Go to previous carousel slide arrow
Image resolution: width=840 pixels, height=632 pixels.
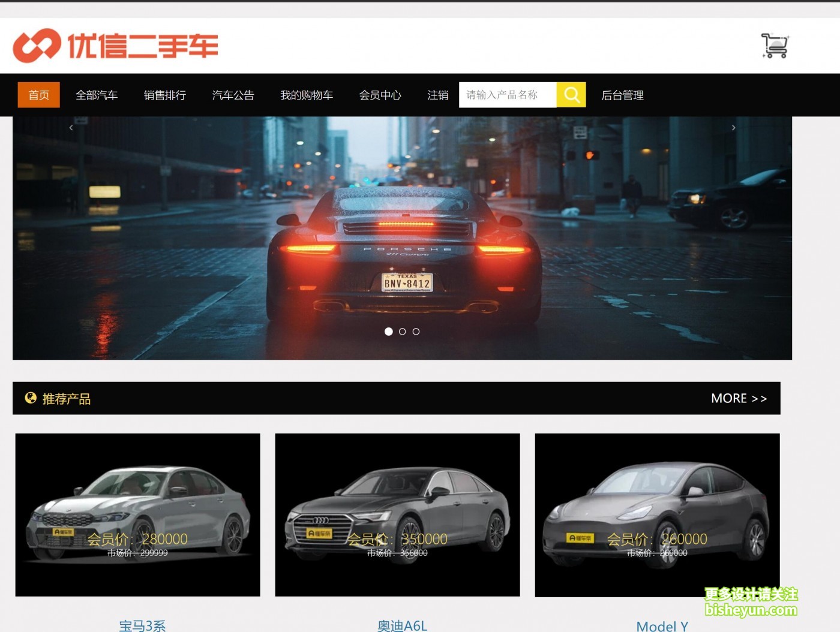point(71,128)
